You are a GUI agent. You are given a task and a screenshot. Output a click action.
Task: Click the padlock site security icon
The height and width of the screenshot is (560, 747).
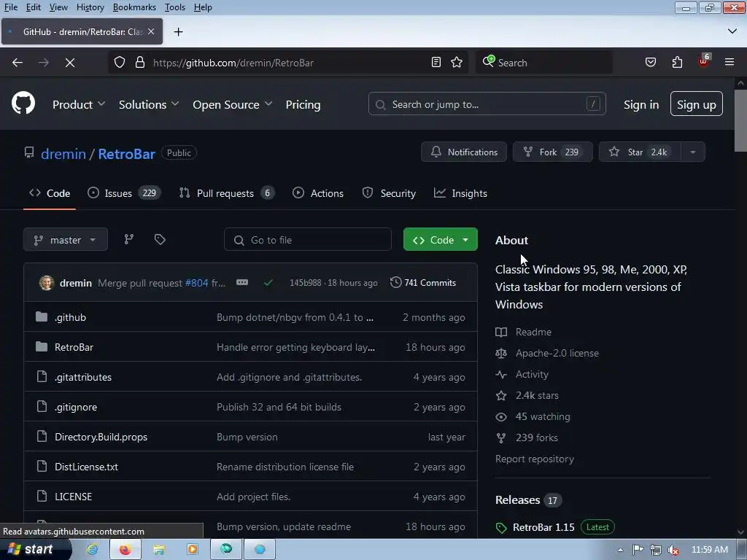point(139,63)
